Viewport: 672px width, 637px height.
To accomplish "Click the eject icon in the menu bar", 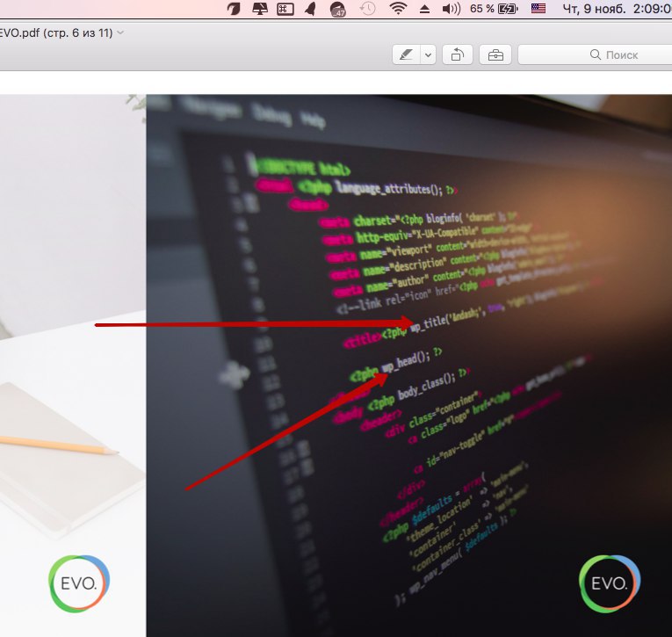I will pos(424,9).
